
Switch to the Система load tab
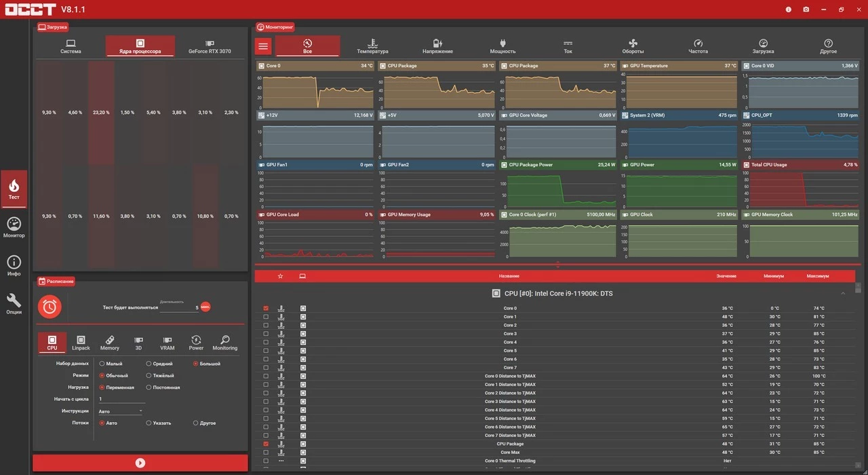71,46
